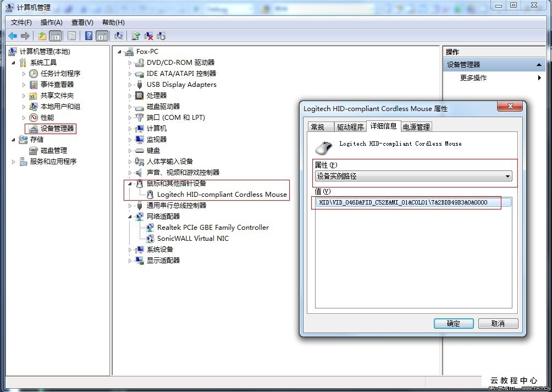Open the 文件(F) menu

click(x=21, y=23)
